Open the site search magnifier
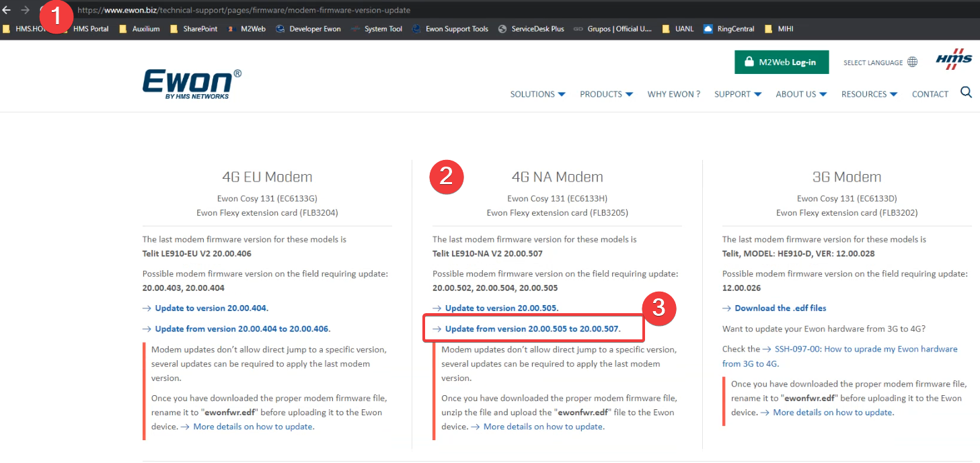980x463 pixels. (x=967, y=93)
